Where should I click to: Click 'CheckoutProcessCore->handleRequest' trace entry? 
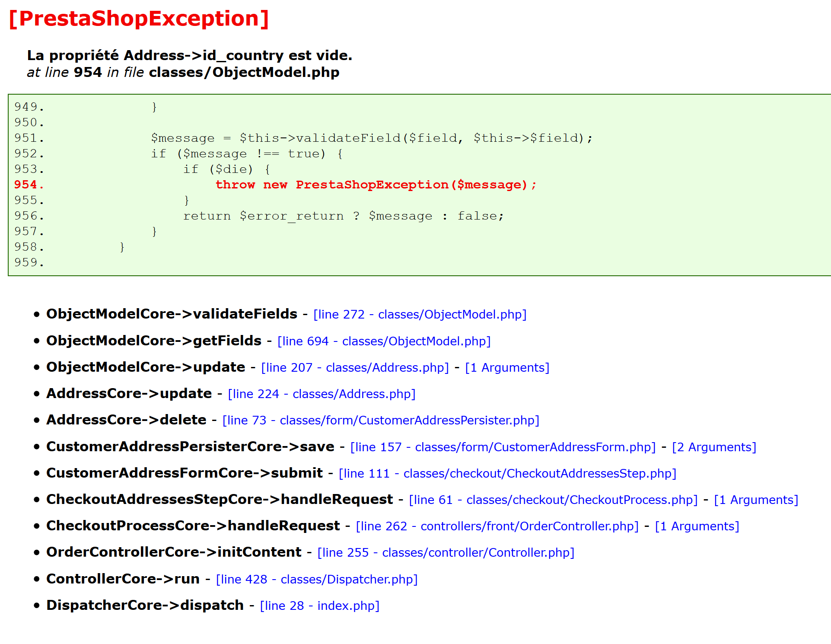click(193, 526)
